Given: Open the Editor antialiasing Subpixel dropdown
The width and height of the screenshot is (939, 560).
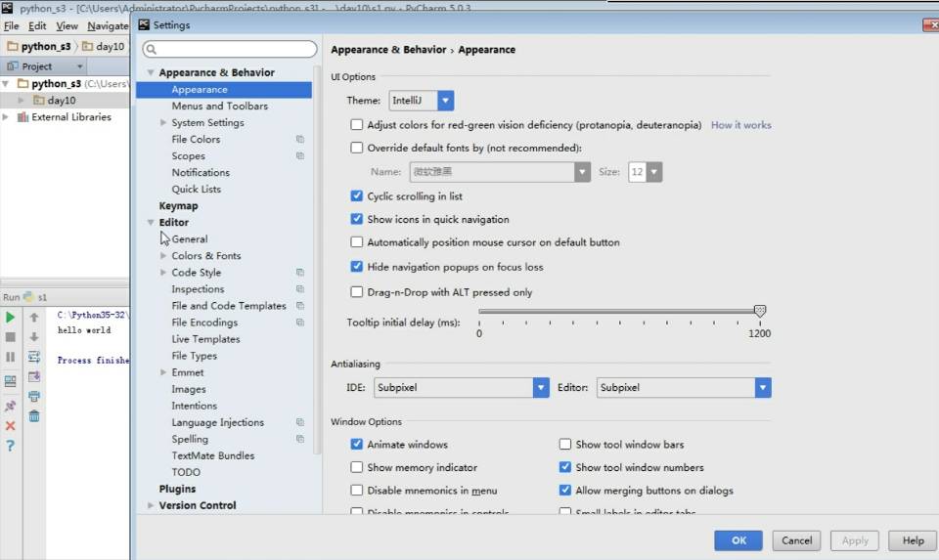Looking at the screenshot, I should (684, 388).
